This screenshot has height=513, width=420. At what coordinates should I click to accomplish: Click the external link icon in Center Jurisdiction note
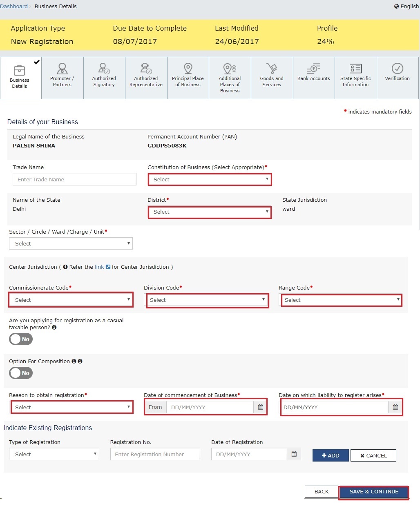pos(107,267)
